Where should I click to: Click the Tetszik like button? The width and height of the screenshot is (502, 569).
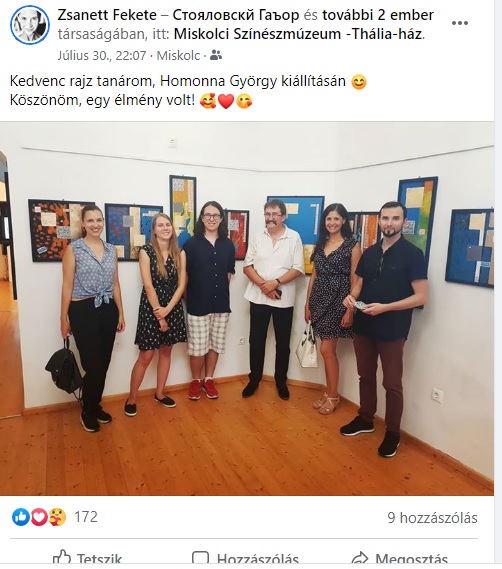point(87,559)
